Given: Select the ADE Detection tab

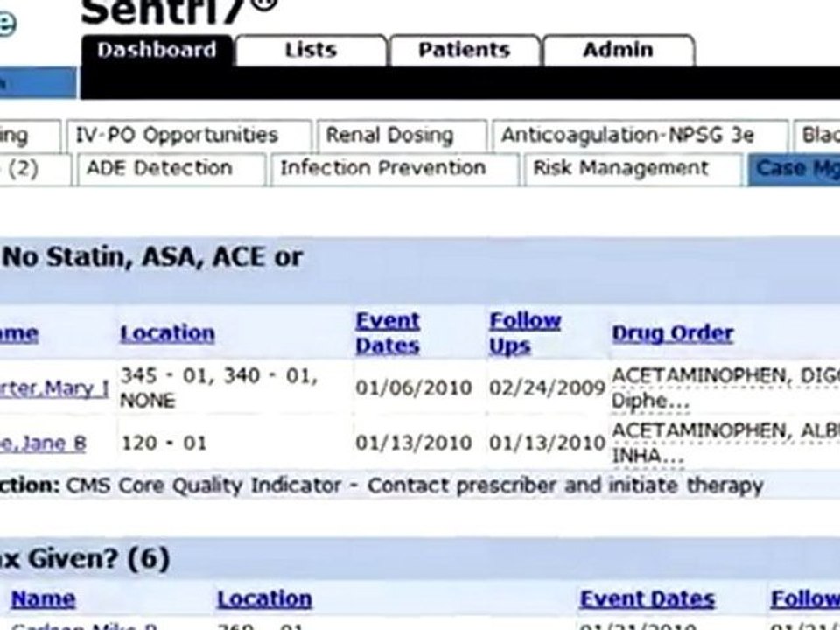Looking at the screenshot, I should pos(171,169).
